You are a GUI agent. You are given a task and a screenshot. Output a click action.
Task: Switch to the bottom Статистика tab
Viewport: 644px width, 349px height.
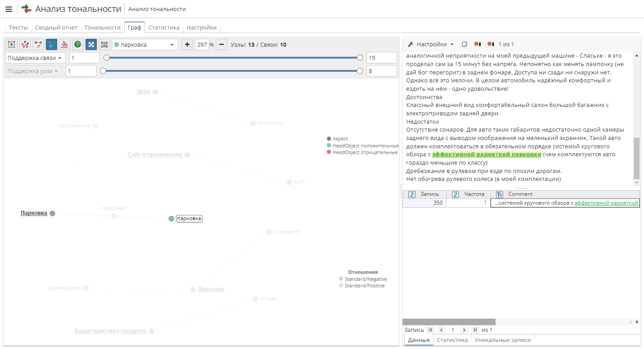tap(452, 340)
